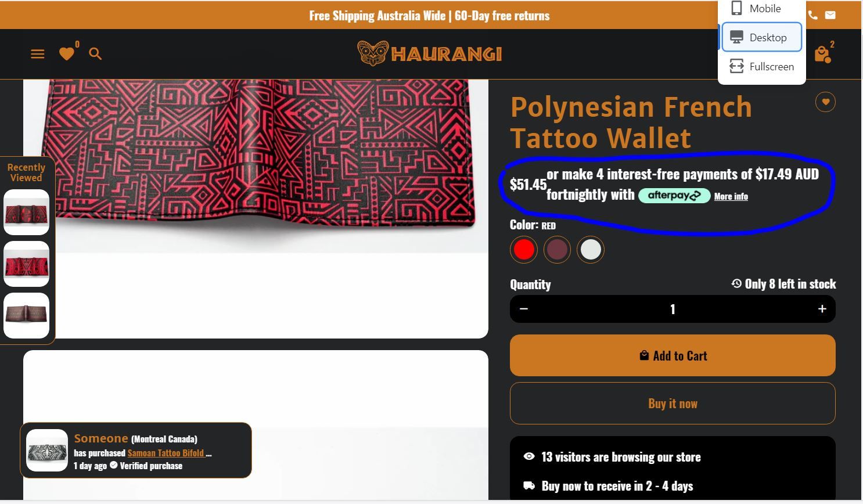This screenshot has width=863, height=504.
Task: Select Desktop preview option
Action: (761, 37)
